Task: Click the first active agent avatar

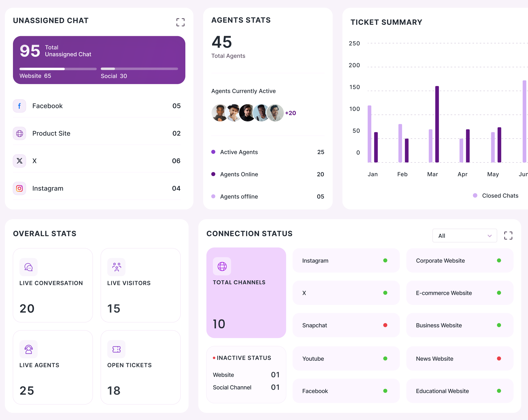Action: click(219, 113)
